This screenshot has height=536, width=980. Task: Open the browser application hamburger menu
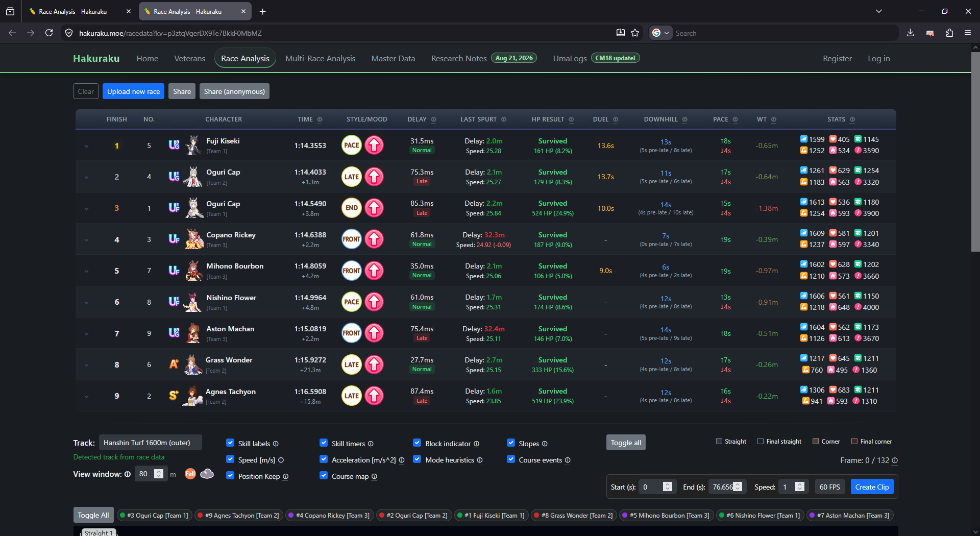(x=968, y=33)
